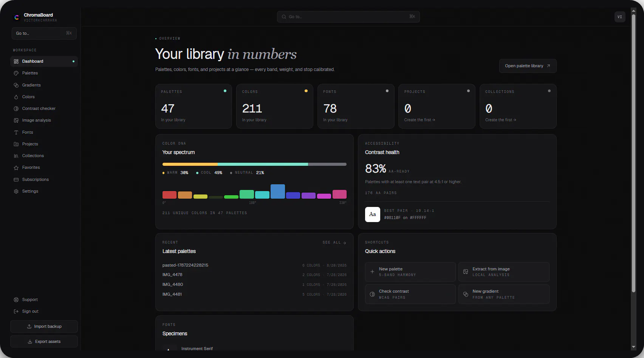This screenshot has height=358, width=644.
Task: Click the Projects sidebar icon
Action: click(x=16, y=144)
